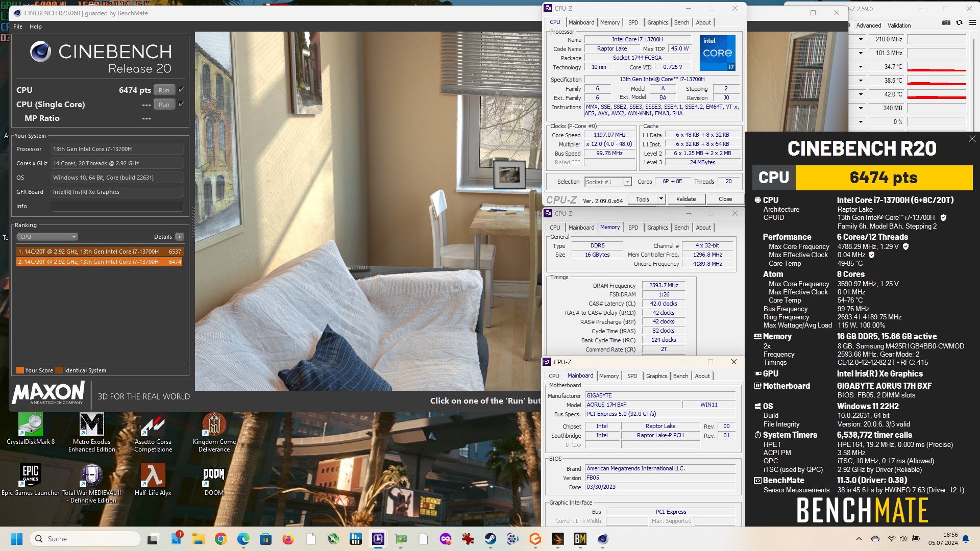This screenshot has width=980, height=551.
Task: Launch DOOM desktop shortcut
Action: click(x=214, y=480)
